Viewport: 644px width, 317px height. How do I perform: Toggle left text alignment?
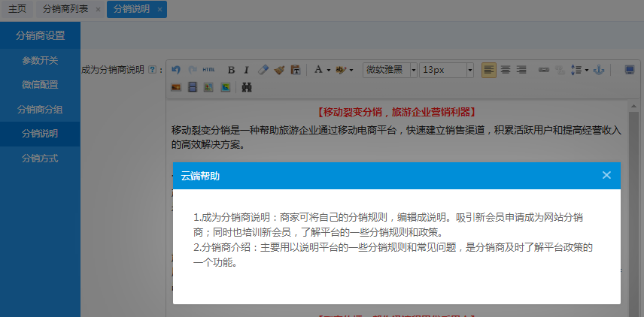pyautogui.click(x=489, y=70)
